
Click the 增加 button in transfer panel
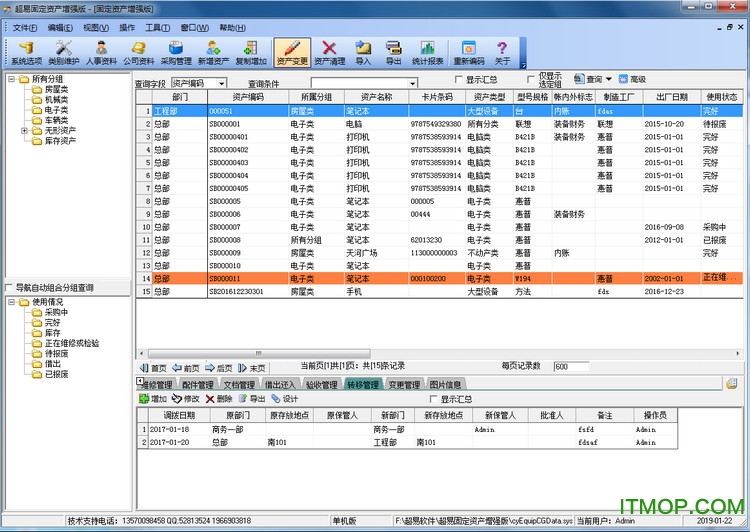[152, 399]
